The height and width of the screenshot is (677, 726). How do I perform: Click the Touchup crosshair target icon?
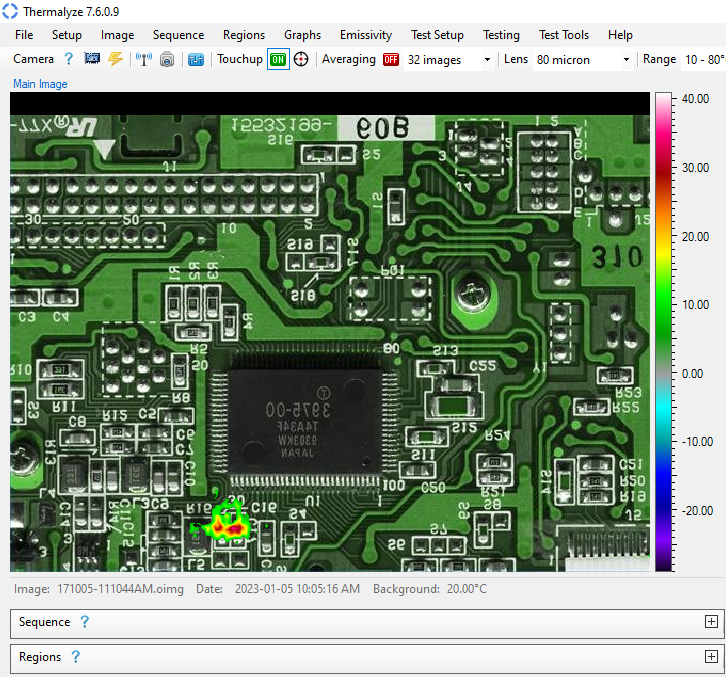tap(301, 59)
